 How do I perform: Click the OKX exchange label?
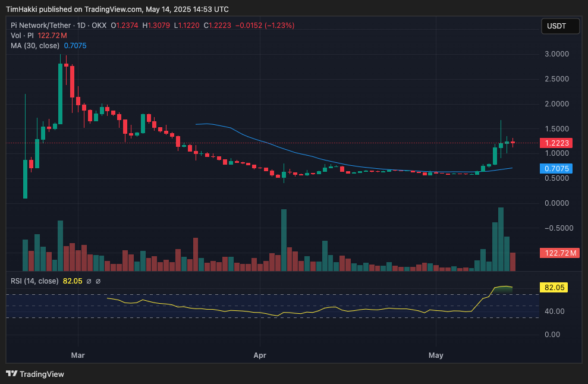click(x=99, y=26)
